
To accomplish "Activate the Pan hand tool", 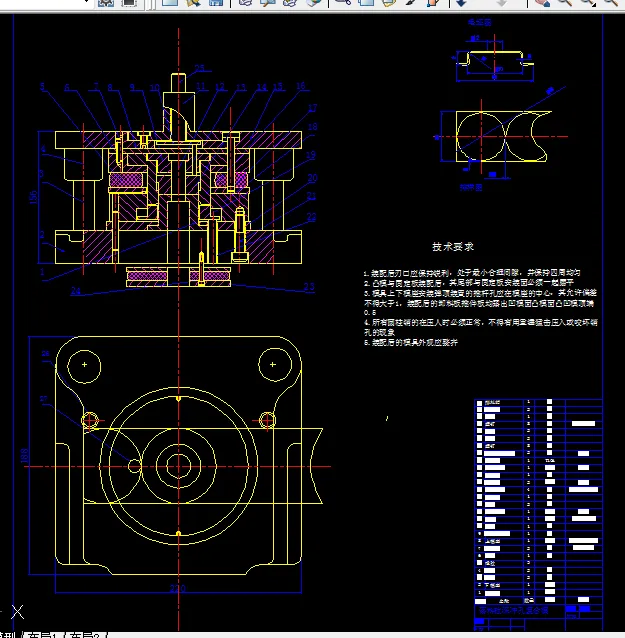I will (x=542, y=2).
